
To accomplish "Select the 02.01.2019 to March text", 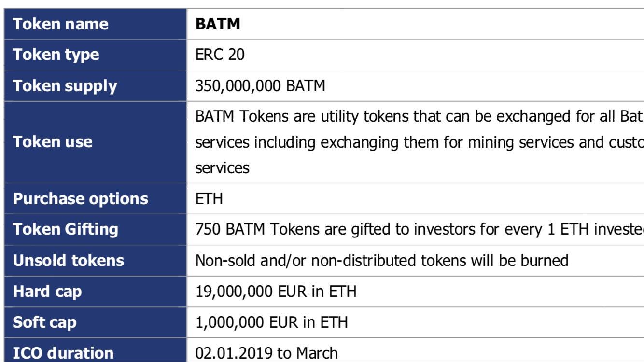I will pos(266,353).
